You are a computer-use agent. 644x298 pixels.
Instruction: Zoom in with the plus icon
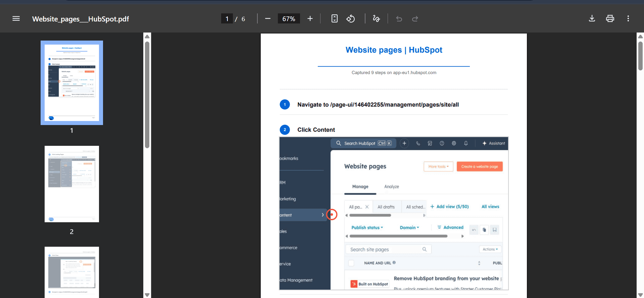[310, 19]
